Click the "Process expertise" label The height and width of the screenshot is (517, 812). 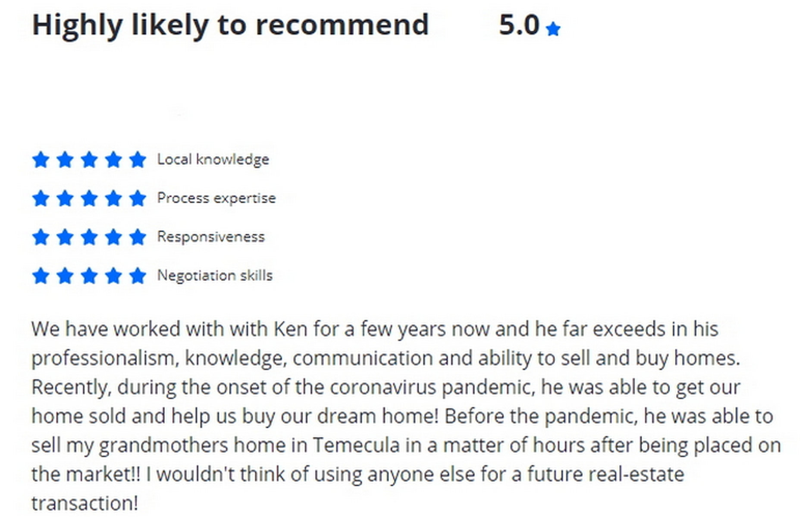(x=216, y=198)
